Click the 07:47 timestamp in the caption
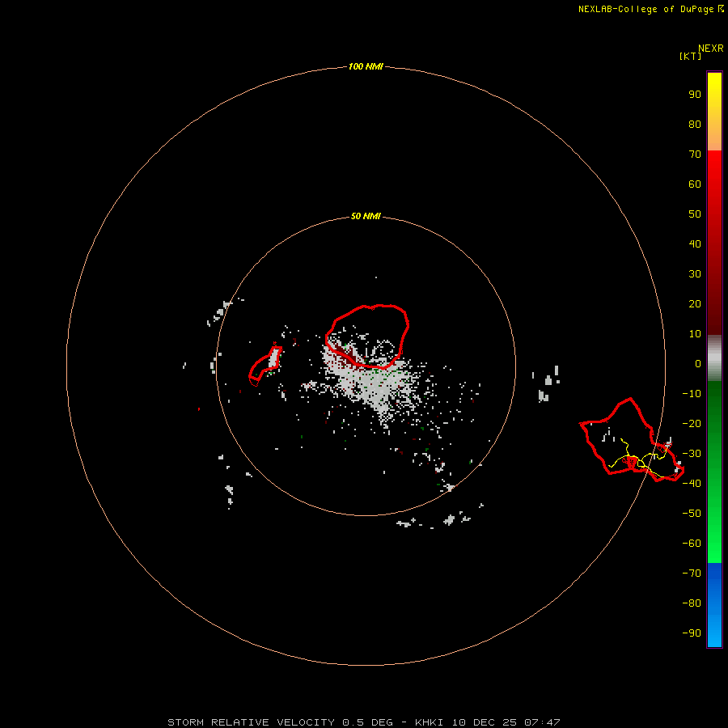Image resolution: width=728 pixels, height=728 pixels. coord(542,722)
